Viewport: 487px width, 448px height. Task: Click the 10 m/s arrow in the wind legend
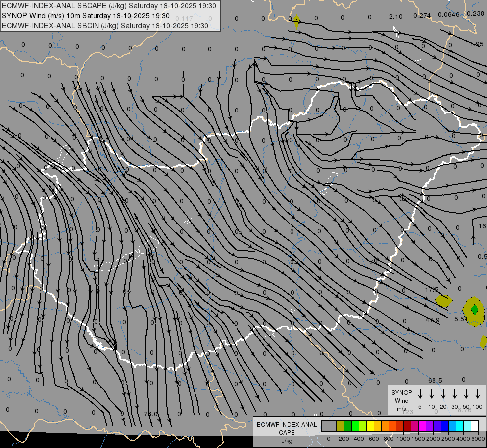coord(432,394)
